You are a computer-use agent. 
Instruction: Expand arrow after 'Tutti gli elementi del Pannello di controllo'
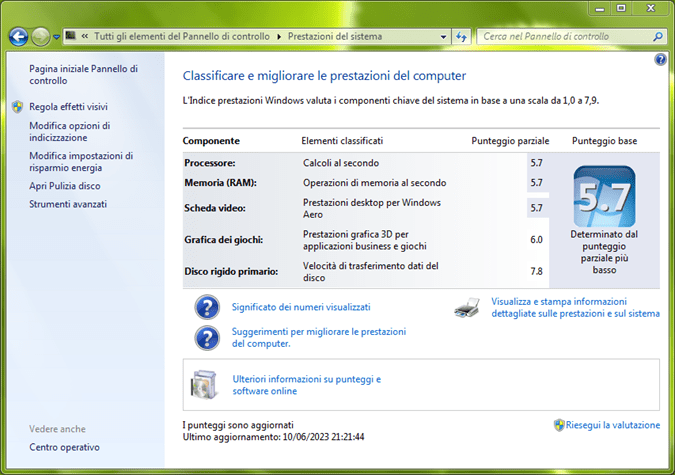coord(279,37)
